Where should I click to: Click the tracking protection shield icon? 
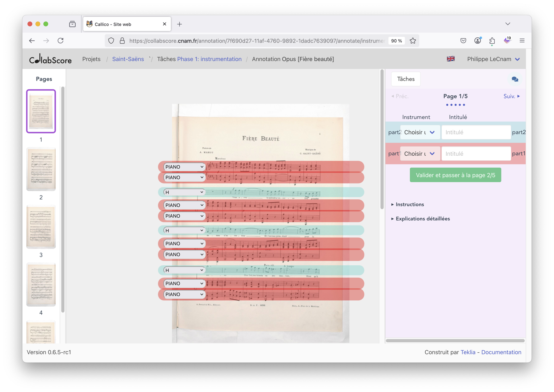click(111, 41)
